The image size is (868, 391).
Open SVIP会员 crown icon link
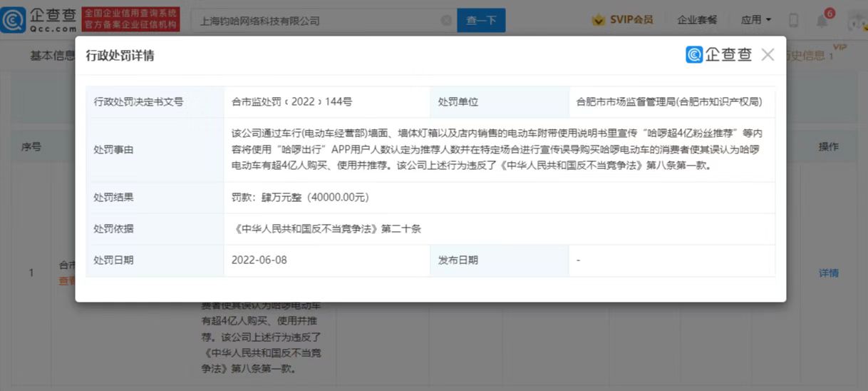[x=622, y=20]
